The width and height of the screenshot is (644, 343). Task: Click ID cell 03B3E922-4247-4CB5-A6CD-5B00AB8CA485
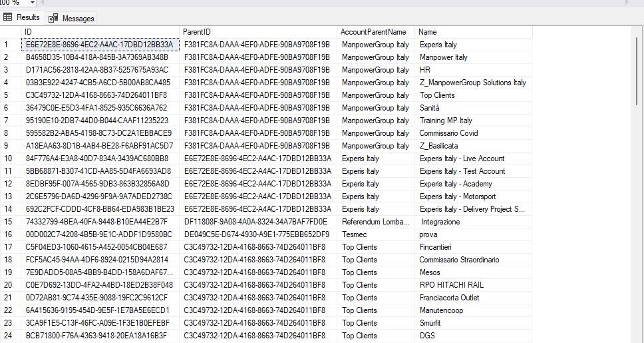click(x=100, y=83)
